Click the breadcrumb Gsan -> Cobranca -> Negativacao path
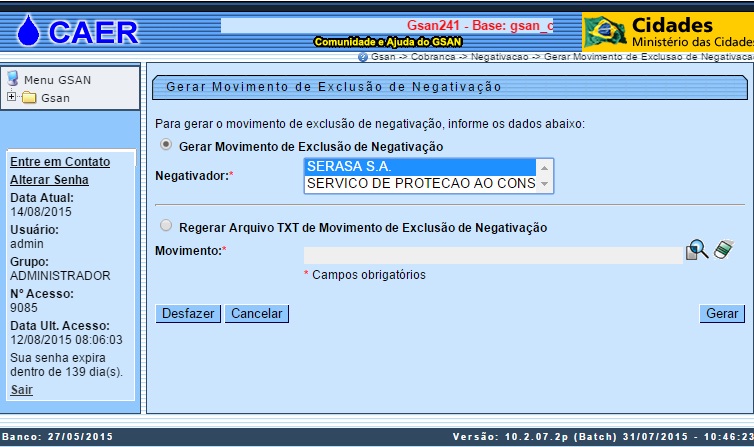Screen dimensions: 754x447 pyautogui.click(x=562, y=57)
